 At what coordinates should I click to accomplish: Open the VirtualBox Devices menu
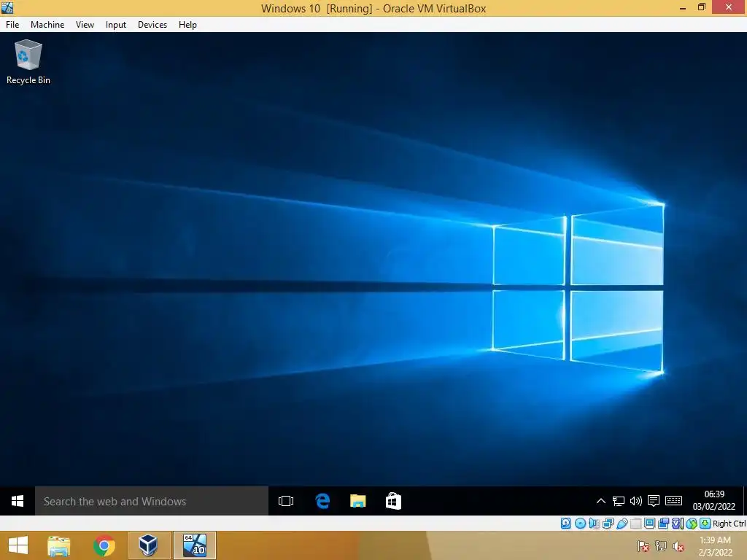click(152, 24)
